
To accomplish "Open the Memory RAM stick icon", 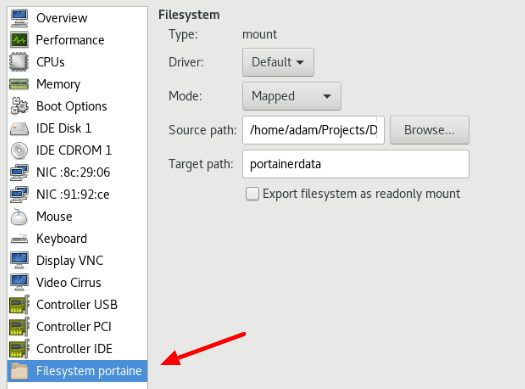I will [x=19, y=84].
